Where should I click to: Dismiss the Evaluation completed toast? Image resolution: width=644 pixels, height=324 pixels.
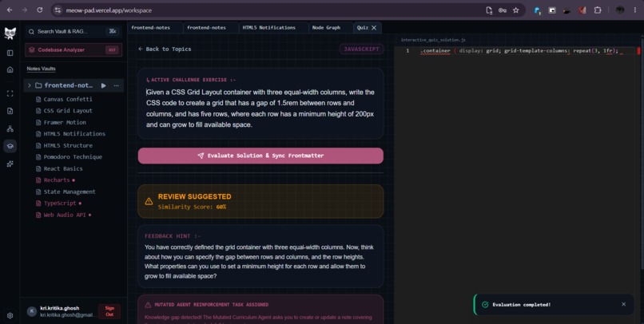click(x=623, y=304)
